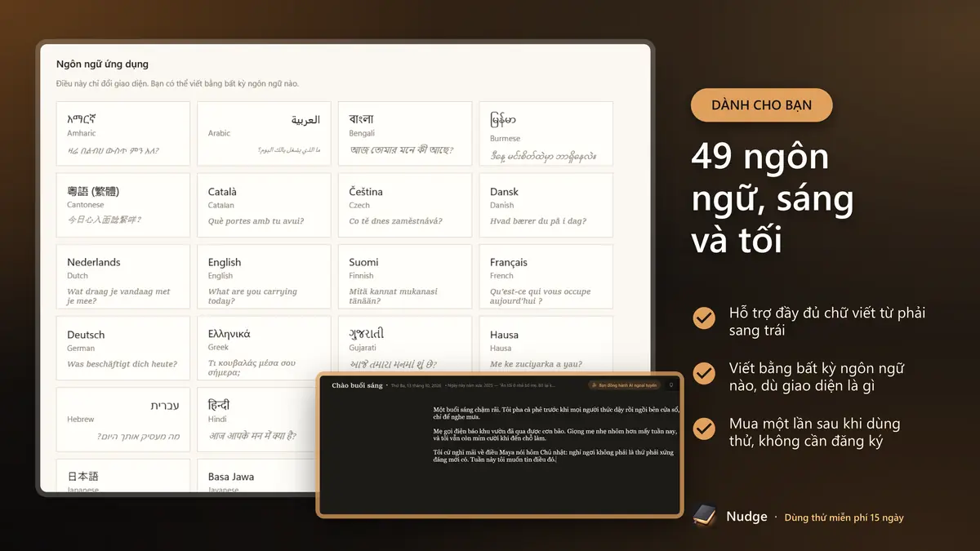This screenshot has height=551, width=980.
Task: Choose the Català language card
Action: pyautogui.click(x=264, y=205)
